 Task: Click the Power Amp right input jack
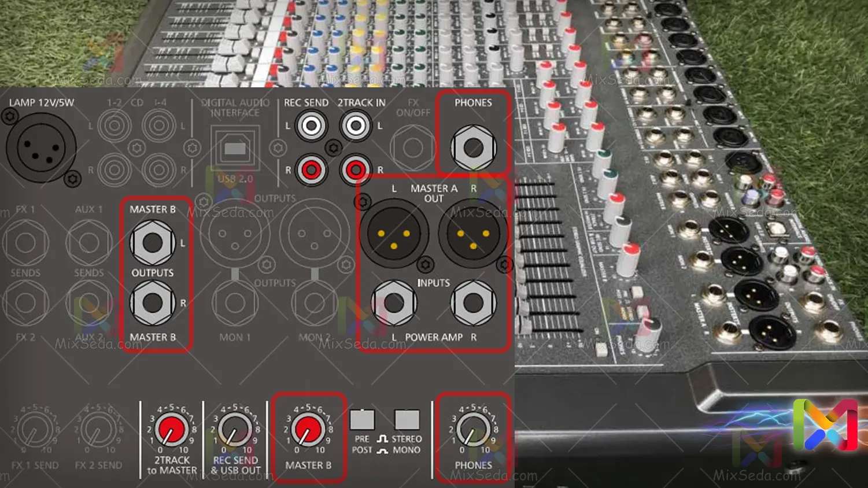[x=473, y=303]
